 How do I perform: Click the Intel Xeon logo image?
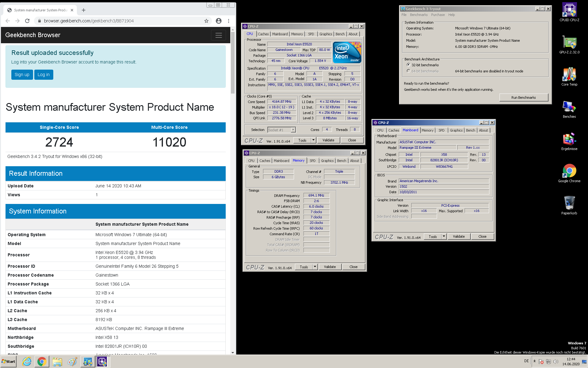[x=347, y=52]
